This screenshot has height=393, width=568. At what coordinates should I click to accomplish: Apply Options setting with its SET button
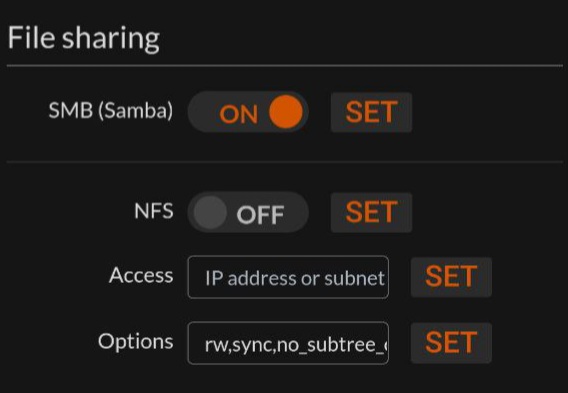(x=451, y=343)
